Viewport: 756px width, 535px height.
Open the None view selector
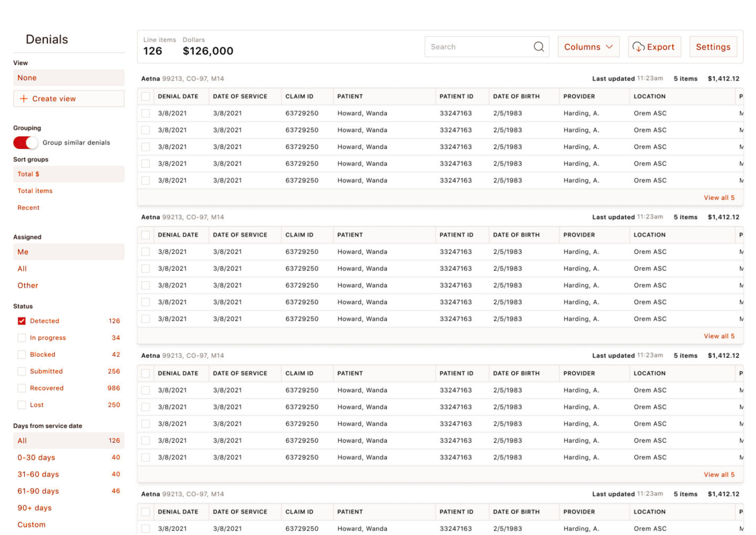pyautogui.click(x=68, y=78)
